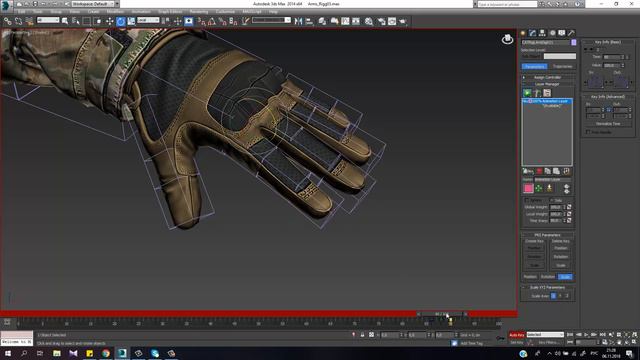Toggle the Auto Key button
The height and width of the screenshot is (360, 640).
517,335
